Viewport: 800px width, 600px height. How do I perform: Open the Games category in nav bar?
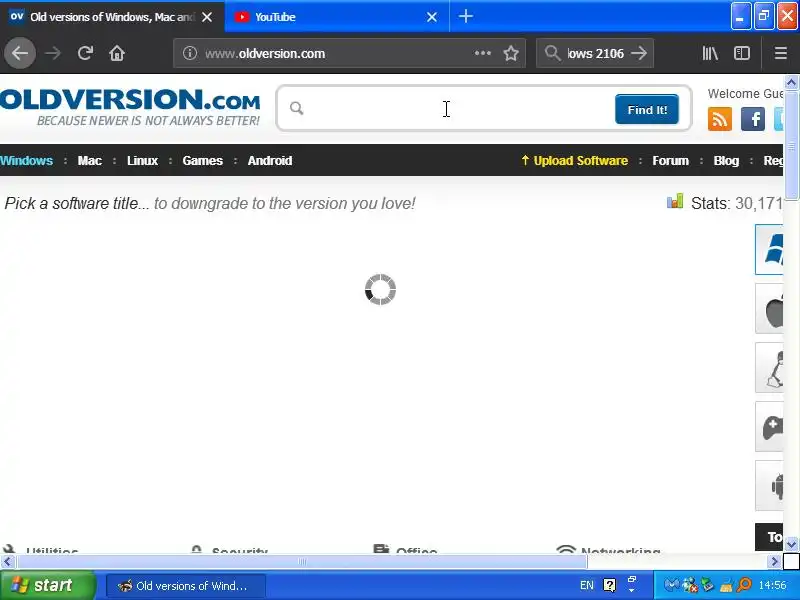203,161
